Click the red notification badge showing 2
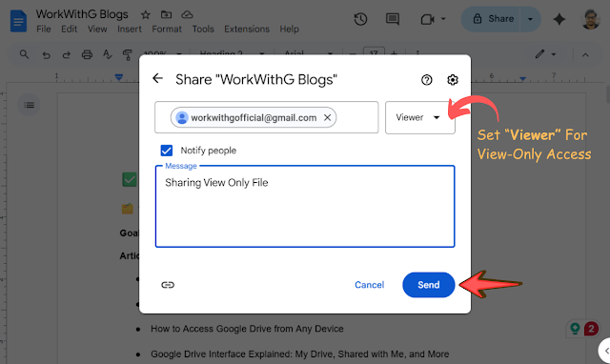Viewport: 610px width, 364px height. click(591, 329)
